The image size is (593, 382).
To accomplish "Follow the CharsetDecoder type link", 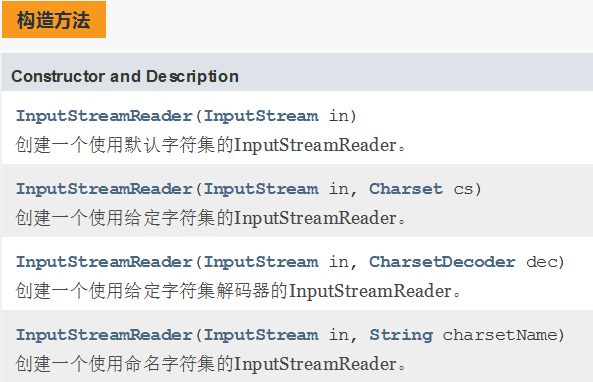I will [442, 262].
